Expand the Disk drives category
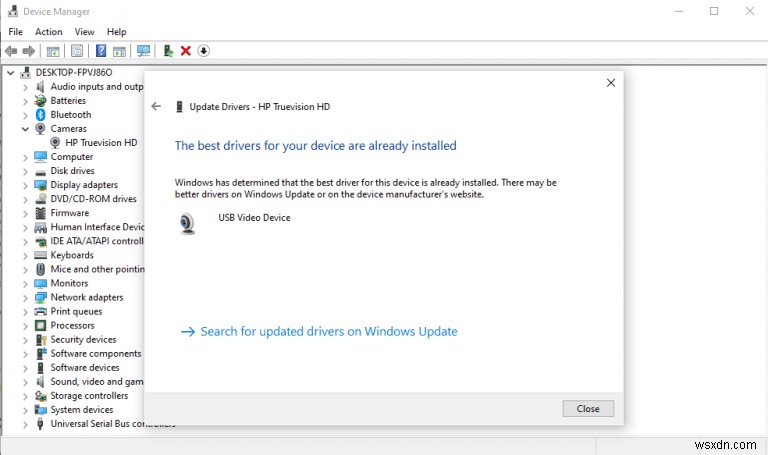 pyautogui.click(x=25, y=171)
